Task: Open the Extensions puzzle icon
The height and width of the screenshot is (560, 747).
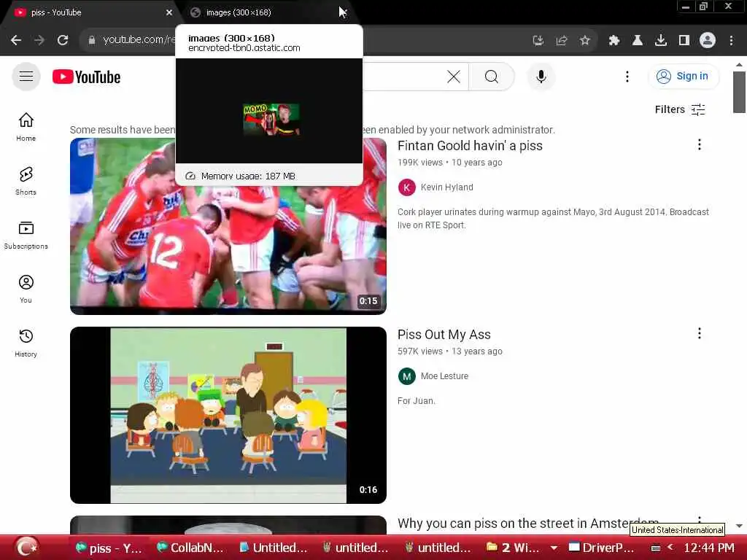Action: [614, 41]
